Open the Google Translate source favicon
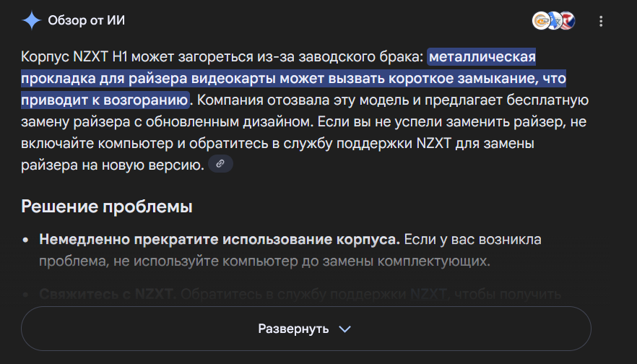 (x=553, y=20)
